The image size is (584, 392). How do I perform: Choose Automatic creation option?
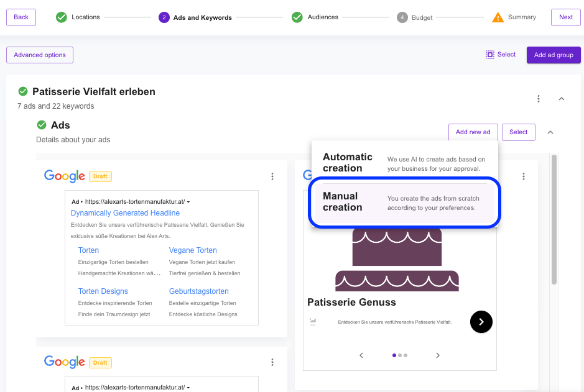click(x=404, y=163)
